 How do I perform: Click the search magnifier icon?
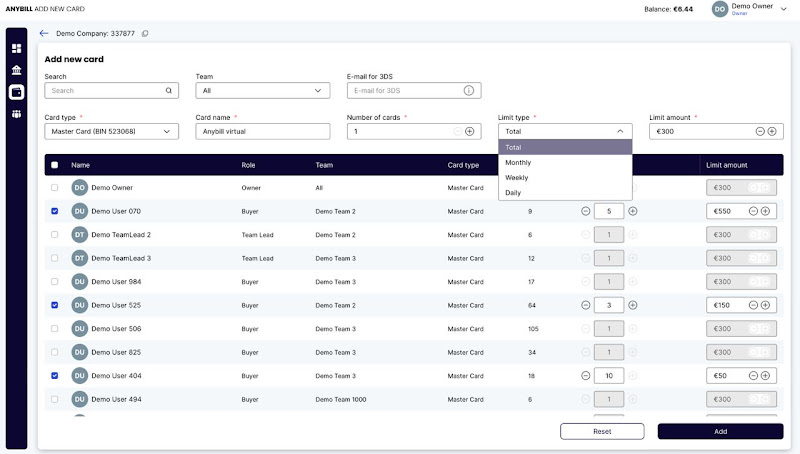point(168,90)
